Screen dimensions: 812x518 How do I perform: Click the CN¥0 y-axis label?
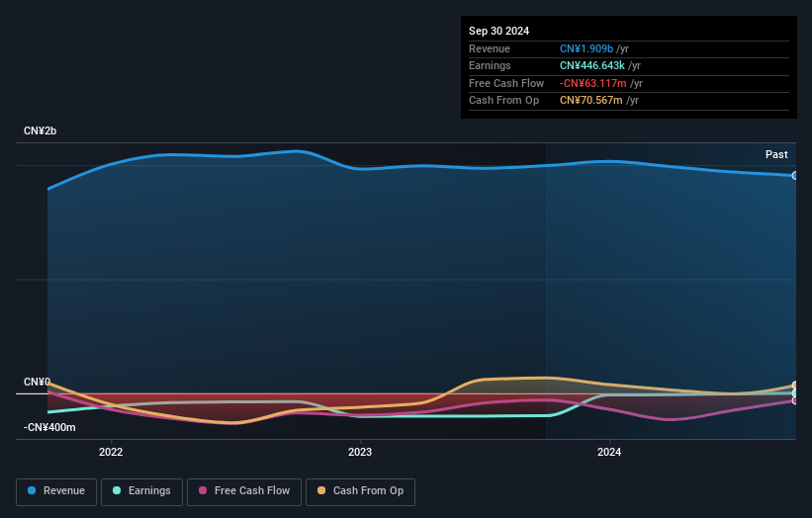point(37,382)
